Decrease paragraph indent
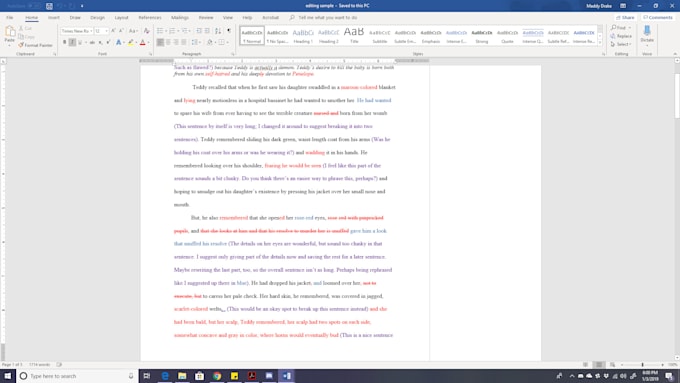This screenshot has width=680, height=383. click(199, 31)
